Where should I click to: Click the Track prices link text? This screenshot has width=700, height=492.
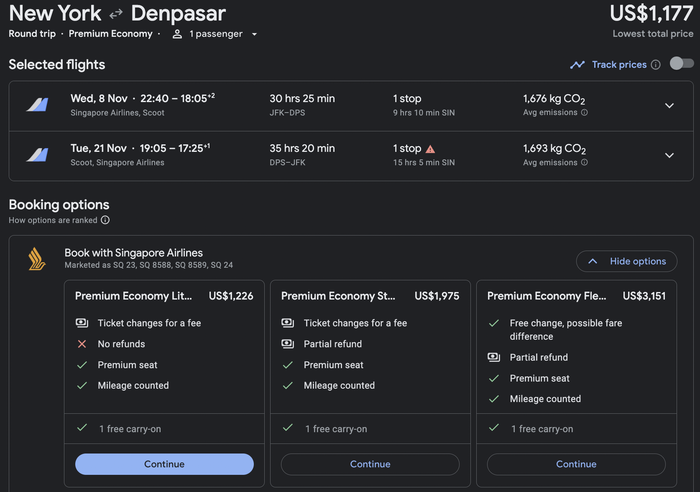click(x=619, y=65)
